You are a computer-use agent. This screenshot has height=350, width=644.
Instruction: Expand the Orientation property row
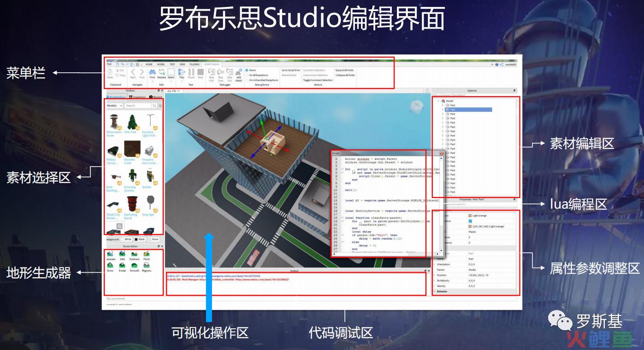(x=434, y=264)
